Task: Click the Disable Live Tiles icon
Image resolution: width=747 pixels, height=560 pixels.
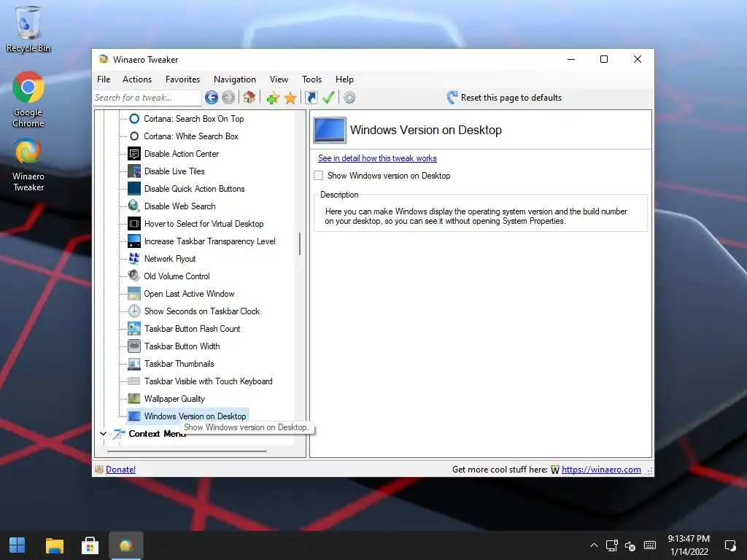Action: coord(134,171)
